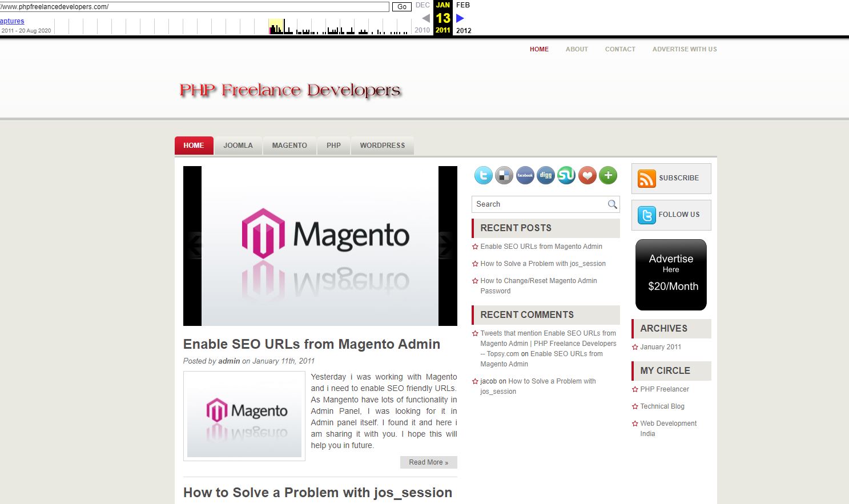Advance the slider to the next slide
The image size is (849, 504).
(x=446, y=246)
